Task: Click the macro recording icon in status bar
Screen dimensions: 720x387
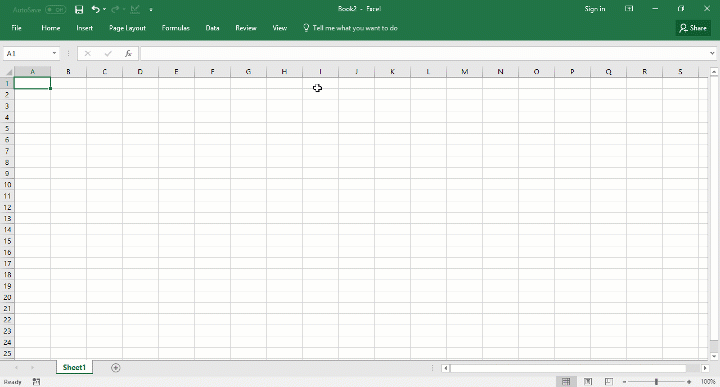Action: click(x=37, y=381)
